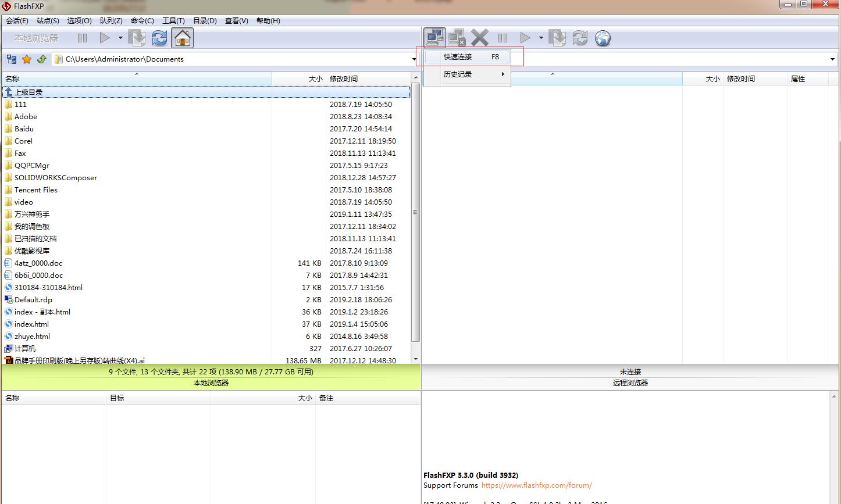Expand the remote path dropdown arrow
Viewport: 841px width, 504px height.
tap(833, 59)
